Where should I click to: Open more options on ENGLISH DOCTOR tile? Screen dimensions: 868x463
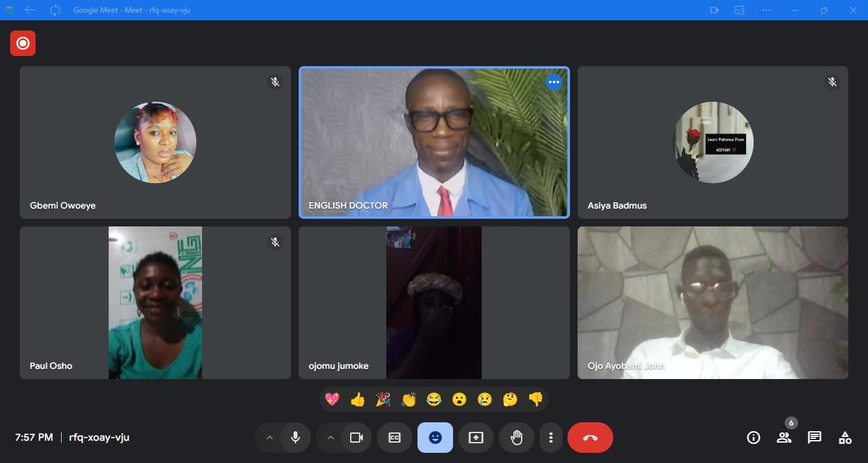[554, 82]
